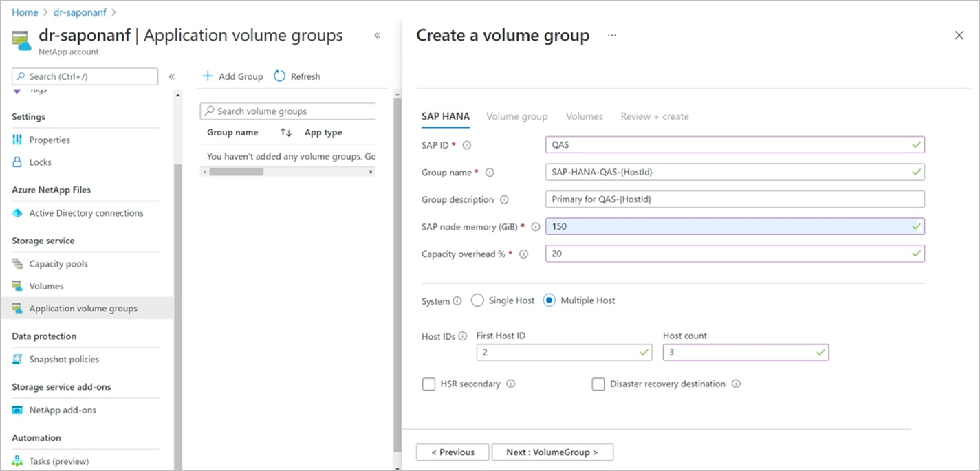Select the Single Host radio button
The height and width of the screenshot is (471, 980).
[x=477, y=300]
